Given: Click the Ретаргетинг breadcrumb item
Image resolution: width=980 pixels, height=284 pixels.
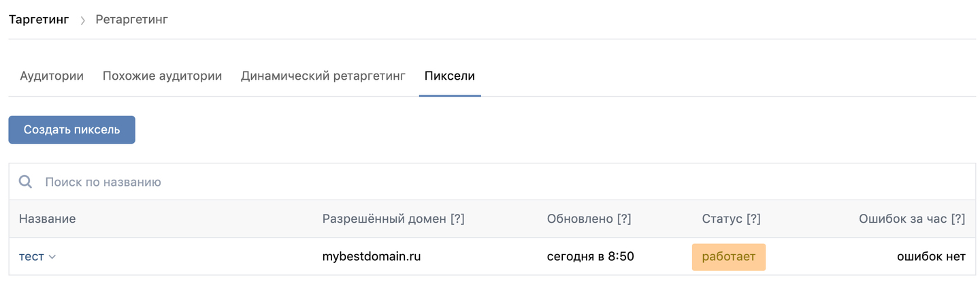Looking at the screenshot, I should coord(131,20).
